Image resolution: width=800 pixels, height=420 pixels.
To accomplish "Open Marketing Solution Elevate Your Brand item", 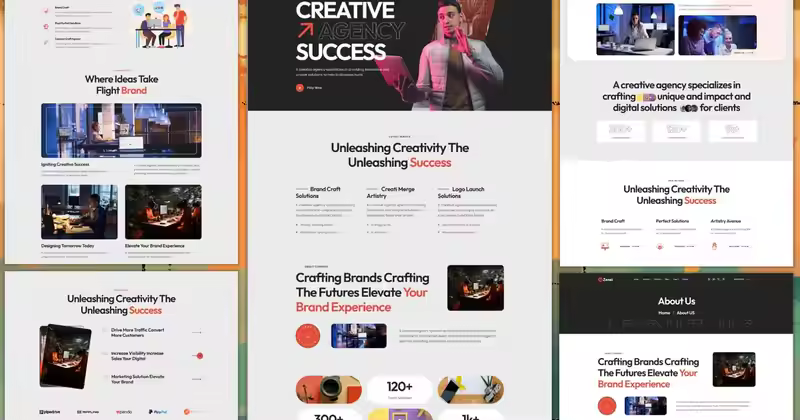I will (137, 379).
